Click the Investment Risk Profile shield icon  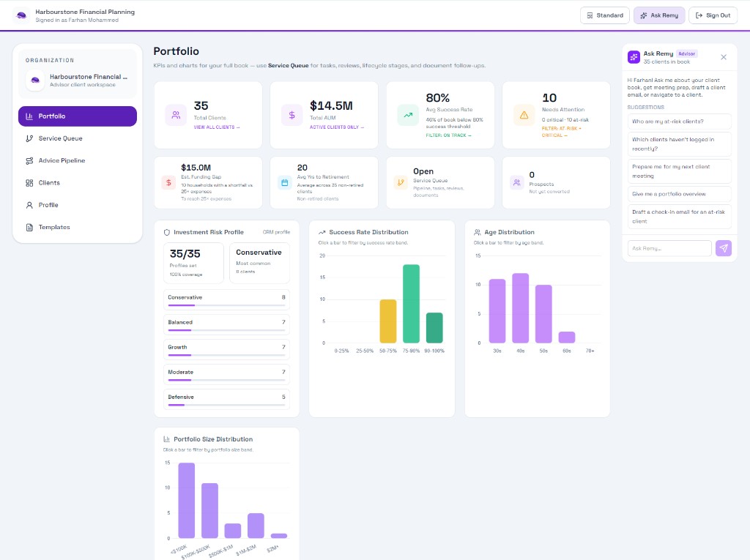pyautogui.click(x=167, y=232)
